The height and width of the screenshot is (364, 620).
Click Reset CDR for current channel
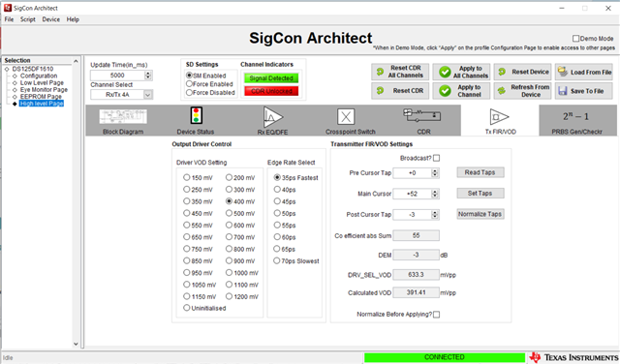[400, 90]
